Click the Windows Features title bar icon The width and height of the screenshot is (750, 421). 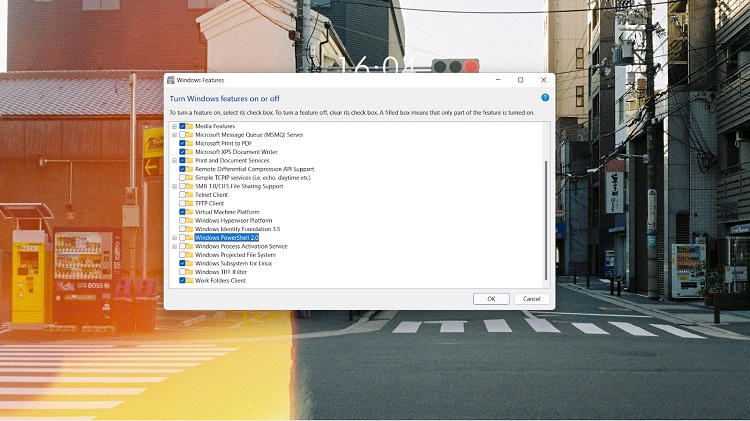coord(171,80)
